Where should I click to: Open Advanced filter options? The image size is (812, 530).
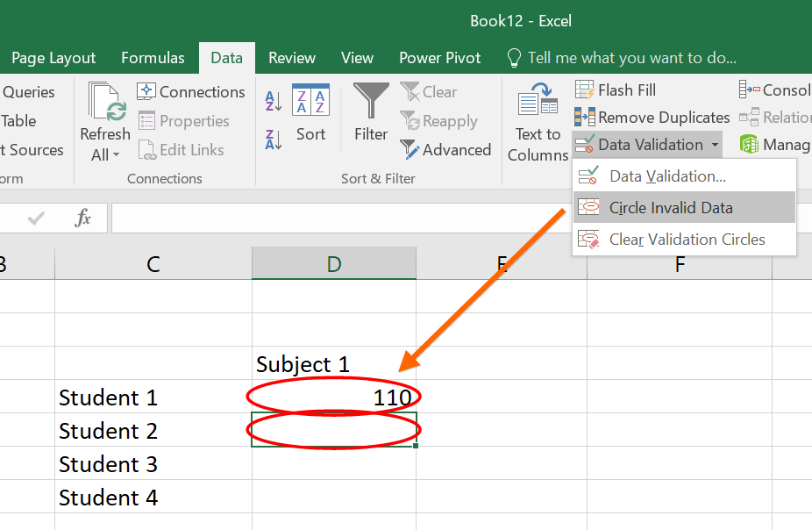[445, 150]
